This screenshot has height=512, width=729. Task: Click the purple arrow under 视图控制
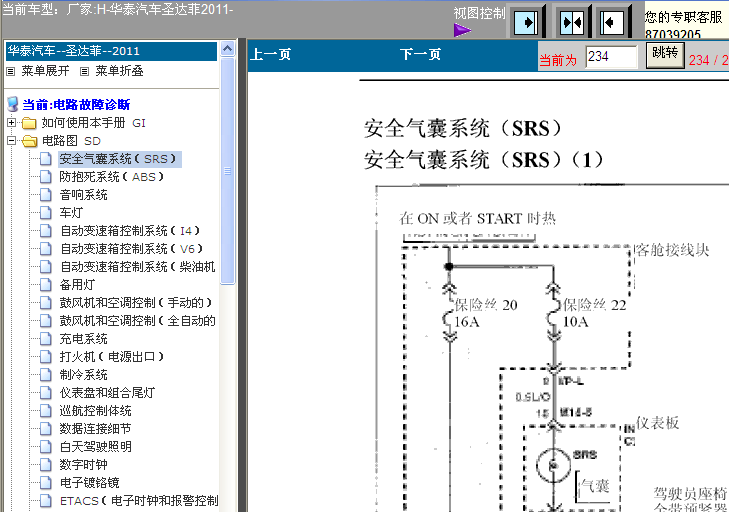[462, 31]
